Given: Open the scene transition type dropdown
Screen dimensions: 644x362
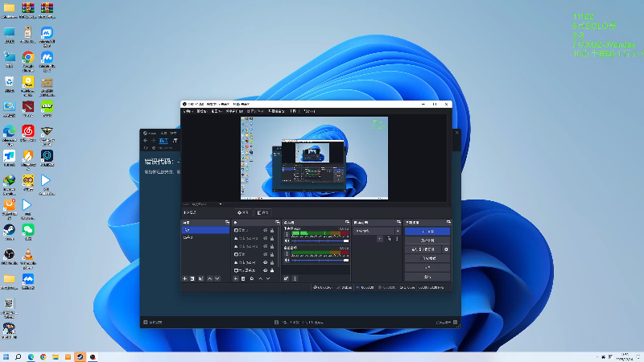Looking at the screenshot, I should pos(377,231).
